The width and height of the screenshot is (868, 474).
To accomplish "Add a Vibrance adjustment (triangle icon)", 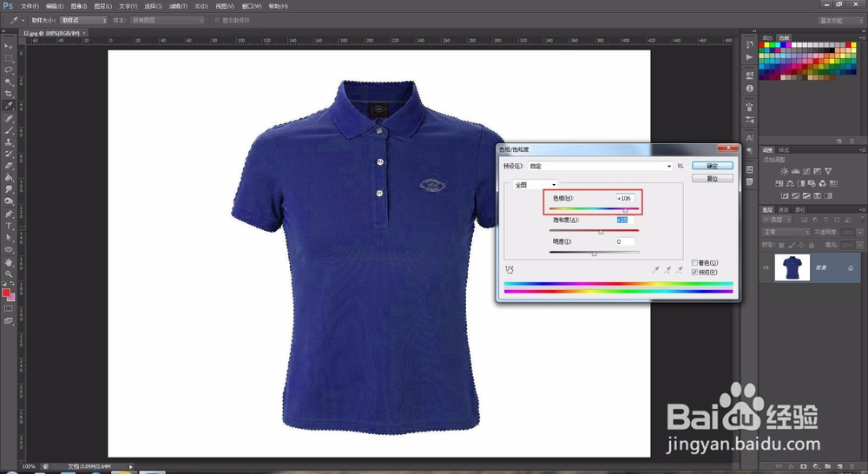I will 828,171.
